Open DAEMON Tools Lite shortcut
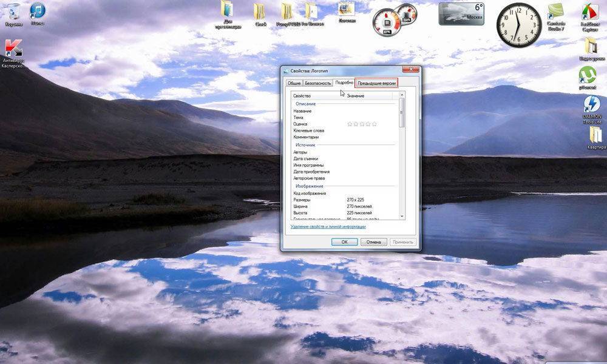 tap(591, 106)
